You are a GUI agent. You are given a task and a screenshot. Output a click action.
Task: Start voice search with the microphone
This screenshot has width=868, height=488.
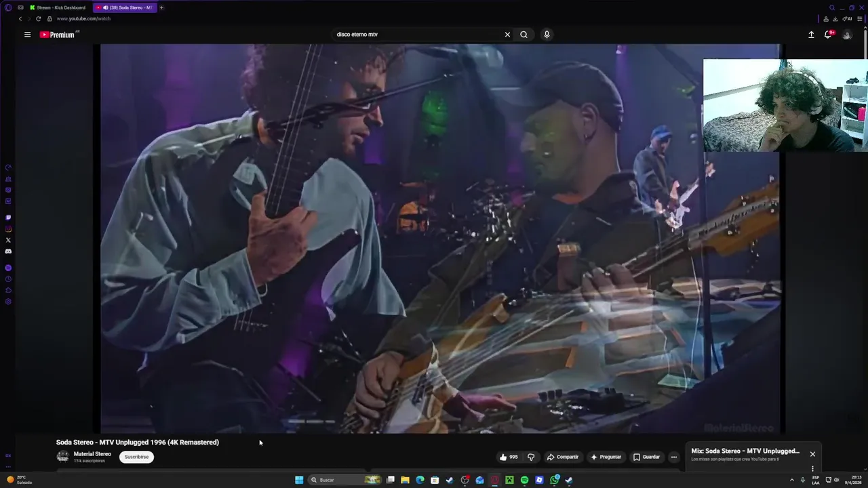coord(547,35)
